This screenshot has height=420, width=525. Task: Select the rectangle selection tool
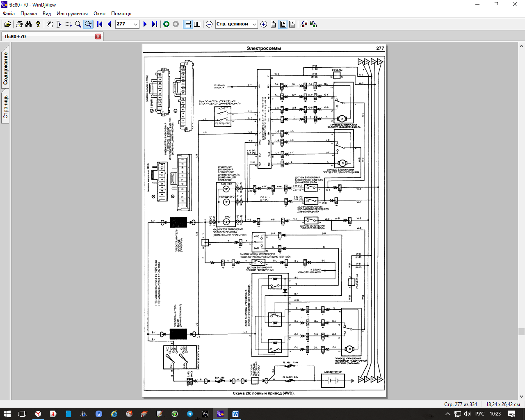tap(68, 24)
